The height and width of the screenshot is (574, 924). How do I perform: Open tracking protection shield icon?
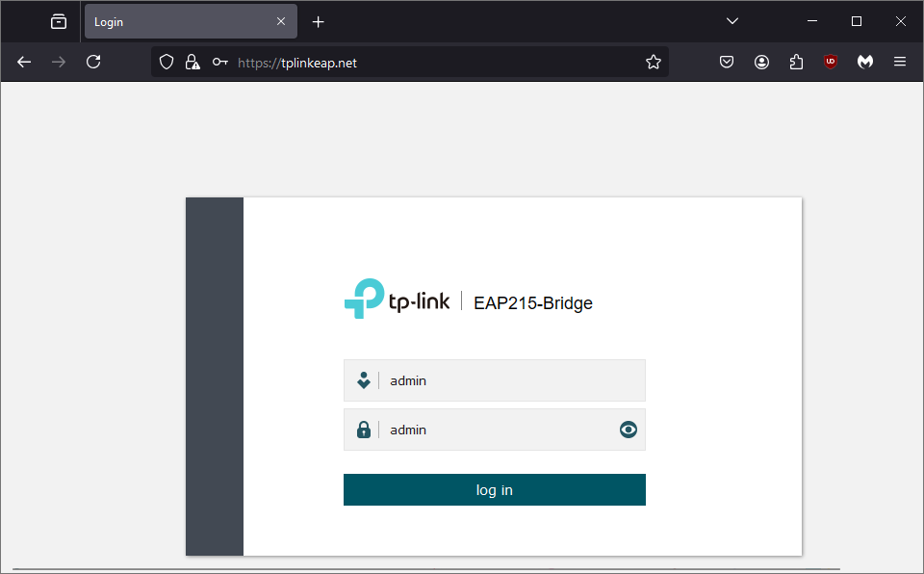point(167,62)
